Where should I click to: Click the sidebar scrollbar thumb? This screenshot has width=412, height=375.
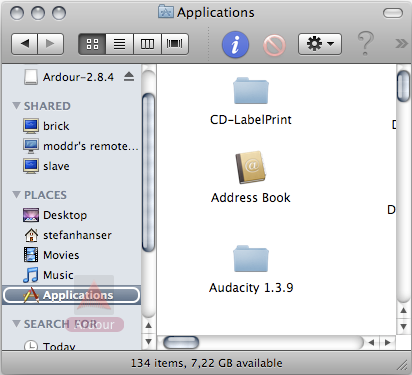[x=148, y=172]
